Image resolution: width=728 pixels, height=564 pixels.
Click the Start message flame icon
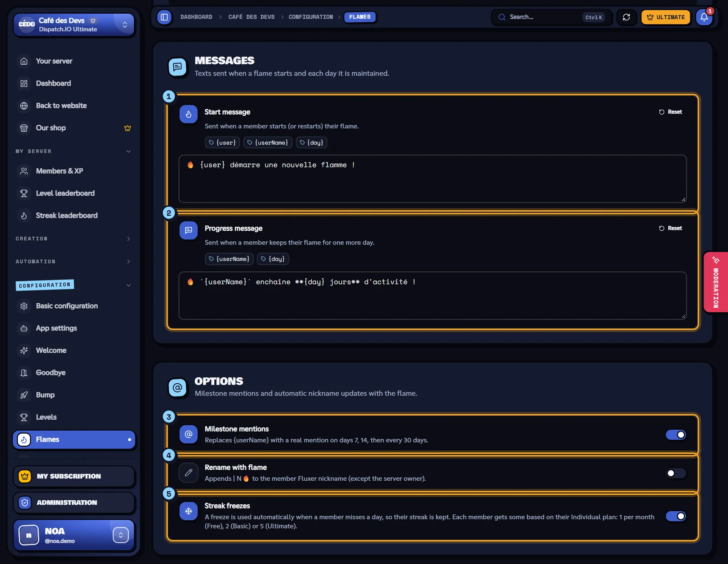(x=188, y=114)
